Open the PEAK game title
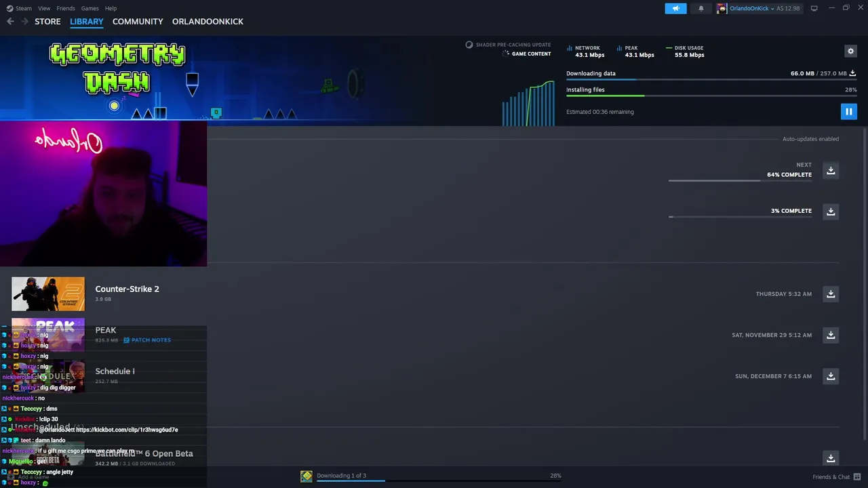 click(105, 330)
